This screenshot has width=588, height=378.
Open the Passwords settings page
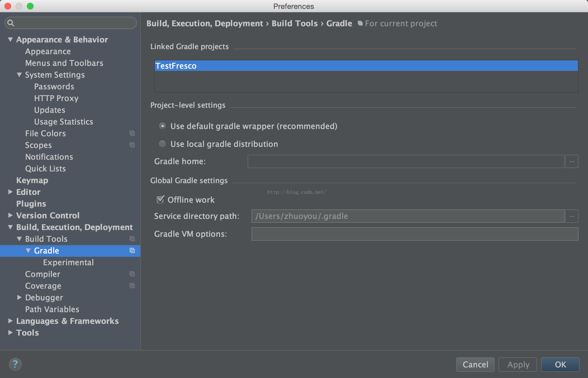[54, 87]
